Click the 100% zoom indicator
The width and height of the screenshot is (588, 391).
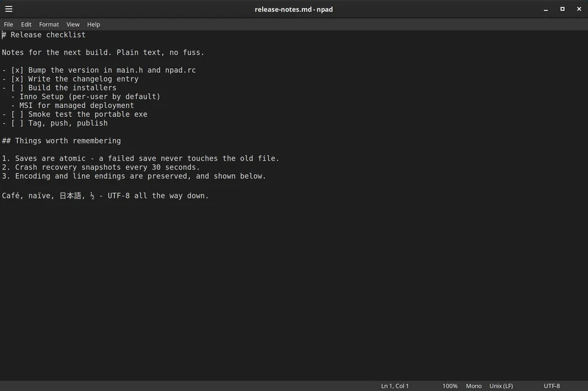450,385
